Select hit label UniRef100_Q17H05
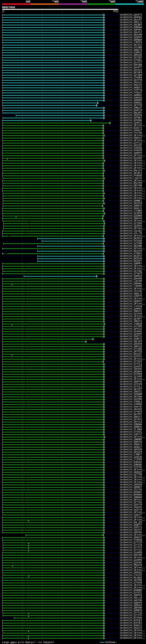 click(x=131, y=376)
